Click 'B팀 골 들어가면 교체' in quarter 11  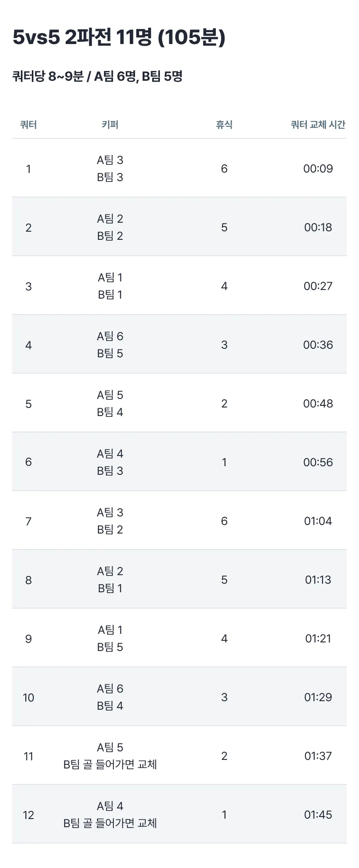click(x=110, y=765)
